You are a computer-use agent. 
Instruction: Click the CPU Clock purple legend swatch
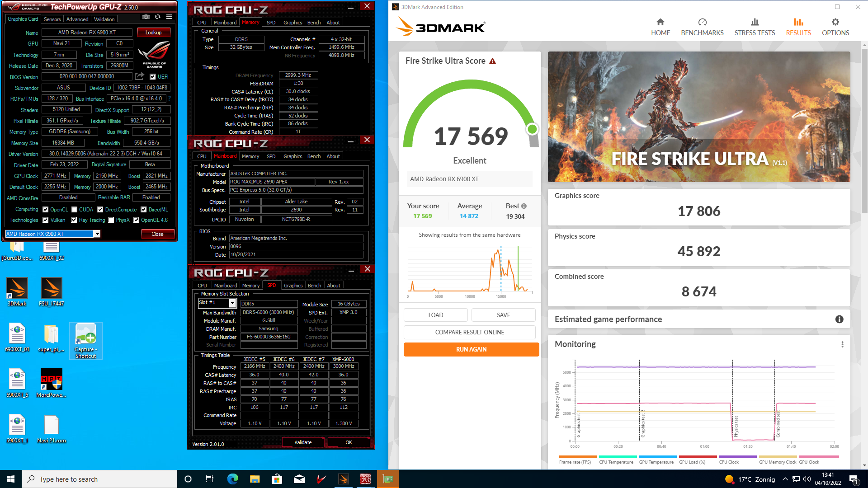pyautogui.click(x=738, y=457)
